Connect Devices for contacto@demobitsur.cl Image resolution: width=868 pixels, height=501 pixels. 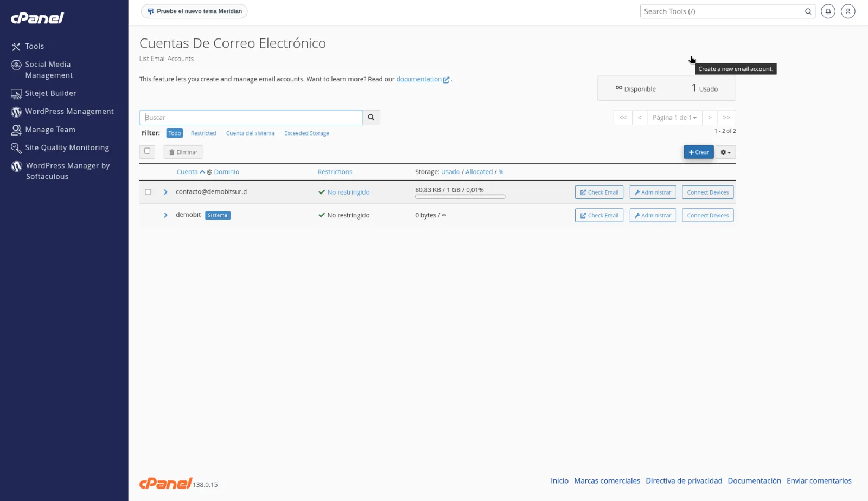click(708, 192)
